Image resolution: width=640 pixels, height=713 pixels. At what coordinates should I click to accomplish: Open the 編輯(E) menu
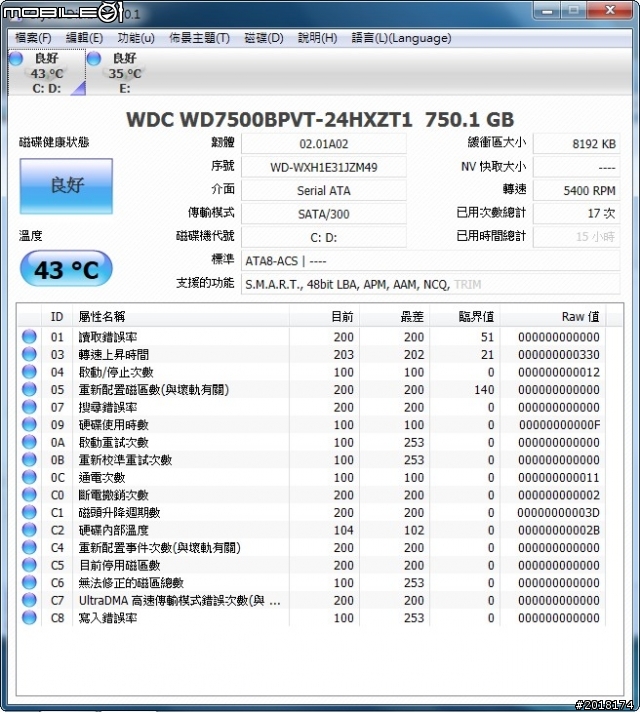tap(84, 38)
